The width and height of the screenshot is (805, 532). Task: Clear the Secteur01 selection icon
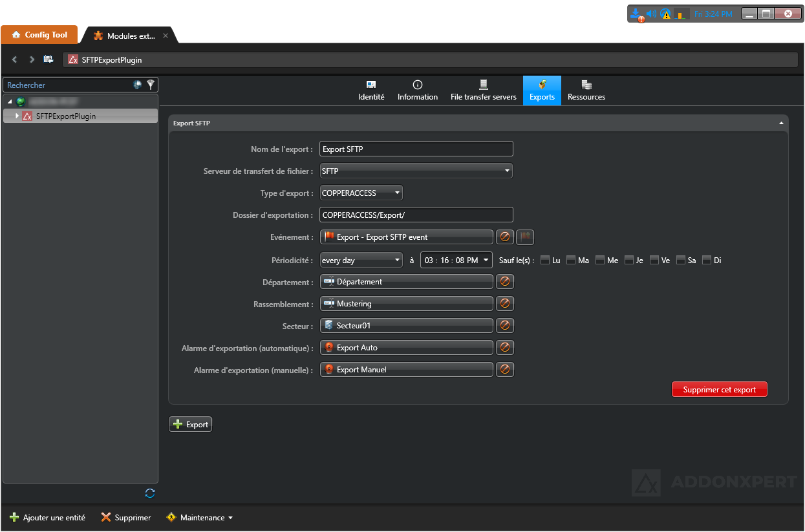coord(505,326)
